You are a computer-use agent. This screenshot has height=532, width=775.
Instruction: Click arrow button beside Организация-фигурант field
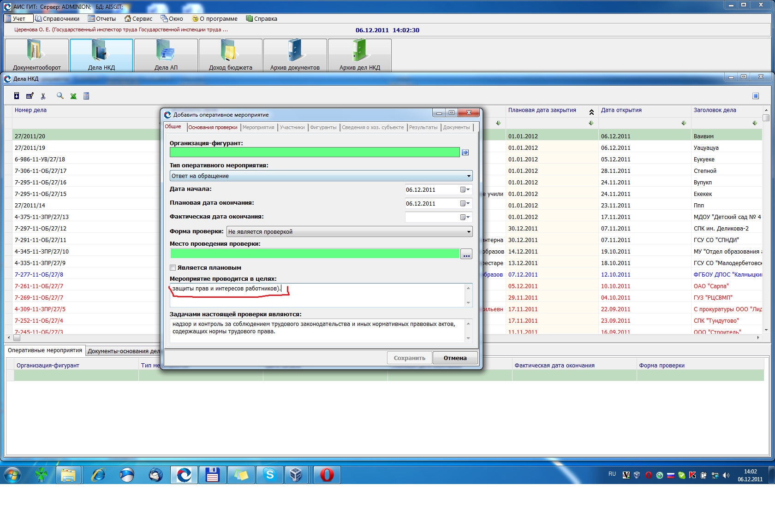(x=465, y=153)
